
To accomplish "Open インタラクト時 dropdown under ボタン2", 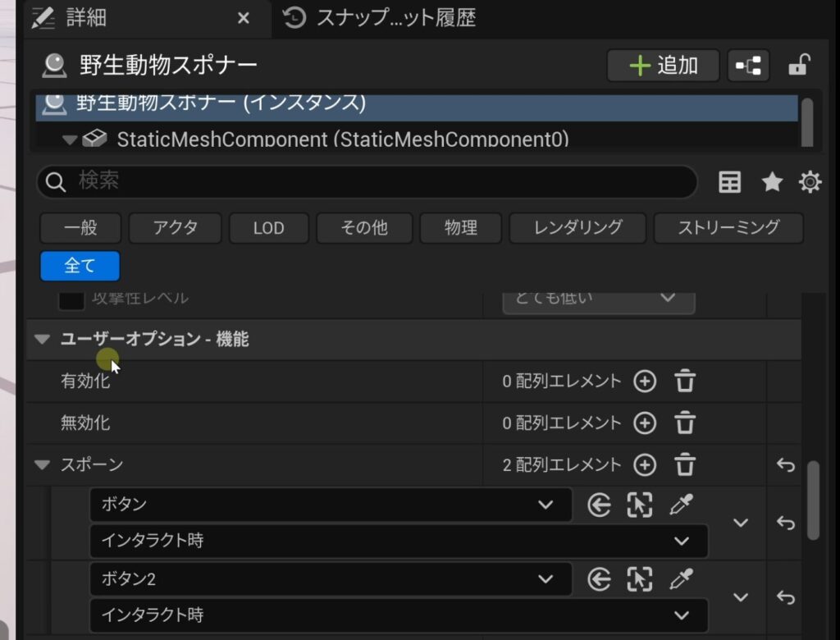I will pos(398,615).
